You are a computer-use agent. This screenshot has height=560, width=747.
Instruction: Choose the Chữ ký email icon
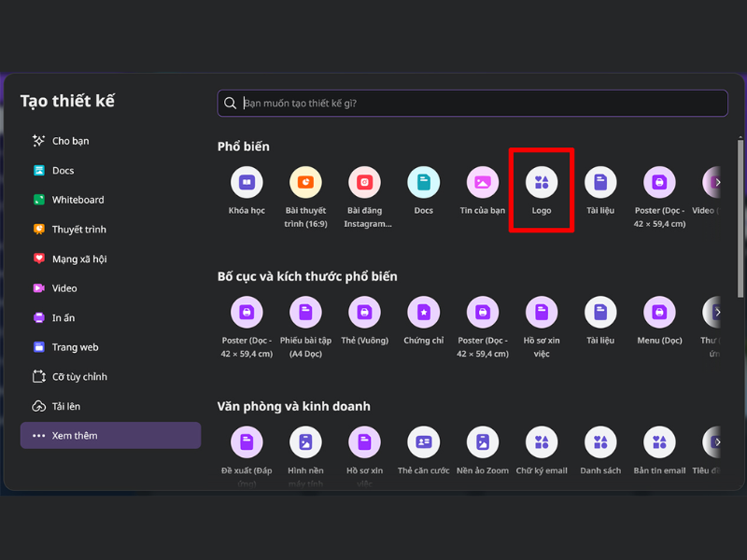pyautogui.click(x=542, y=441)
